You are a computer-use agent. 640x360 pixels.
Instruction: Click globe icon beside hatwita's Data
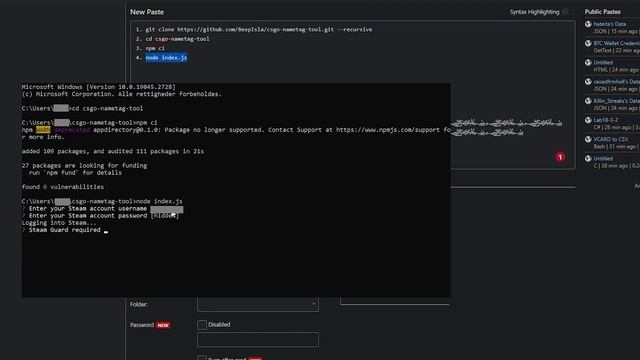tap(588, 24)
